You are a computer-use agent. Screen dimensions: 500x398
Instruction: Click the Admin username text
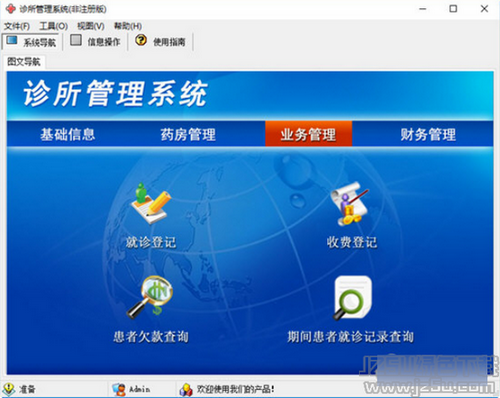click(x=140, y=389)
